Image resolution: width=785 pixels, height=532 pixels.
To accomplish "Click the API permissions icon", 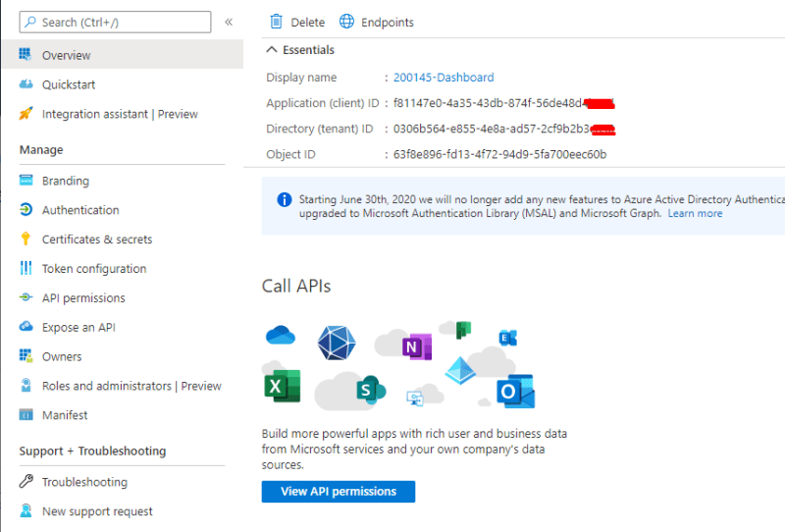I will [26, 297].
